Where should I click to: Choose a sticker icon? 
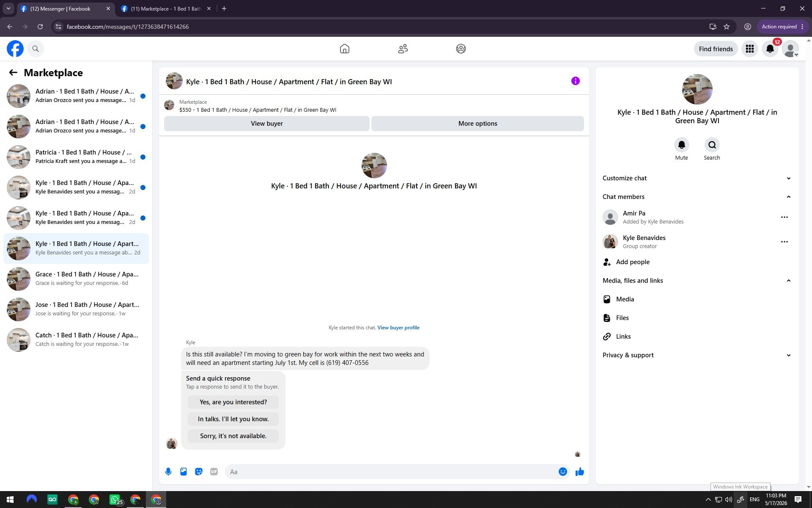coord(199,472)
